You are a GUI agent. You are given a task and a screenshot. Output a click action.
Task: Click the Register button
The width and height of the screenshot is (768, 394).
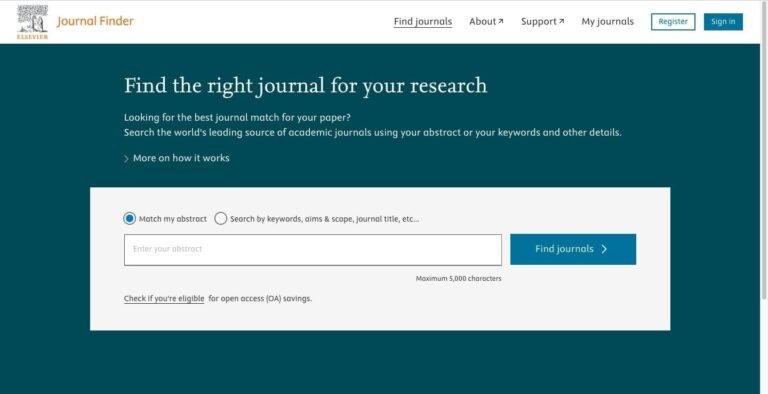click(x=673, y=22)
